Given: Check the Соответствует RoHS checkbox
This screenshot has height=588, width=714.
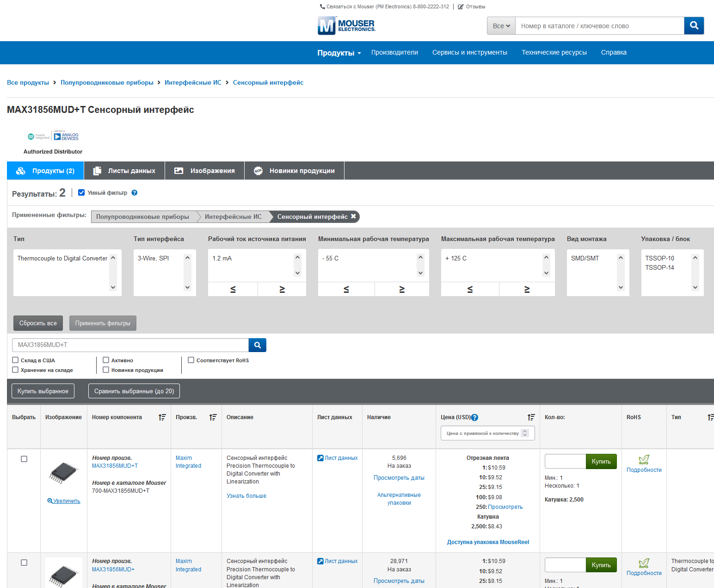Looking at the screenshot, I should click(191, 360).
